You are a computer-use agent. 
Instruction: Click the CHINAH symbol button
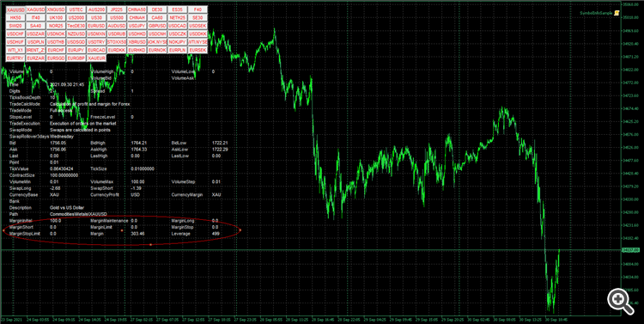tap(137, 18)
